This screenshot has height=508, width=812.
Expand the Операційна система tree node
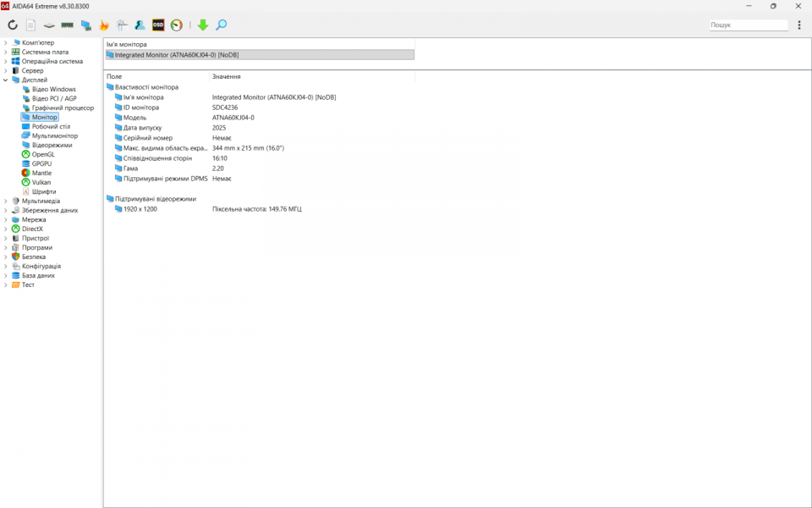pyautogui.click(x=5, y=61)
